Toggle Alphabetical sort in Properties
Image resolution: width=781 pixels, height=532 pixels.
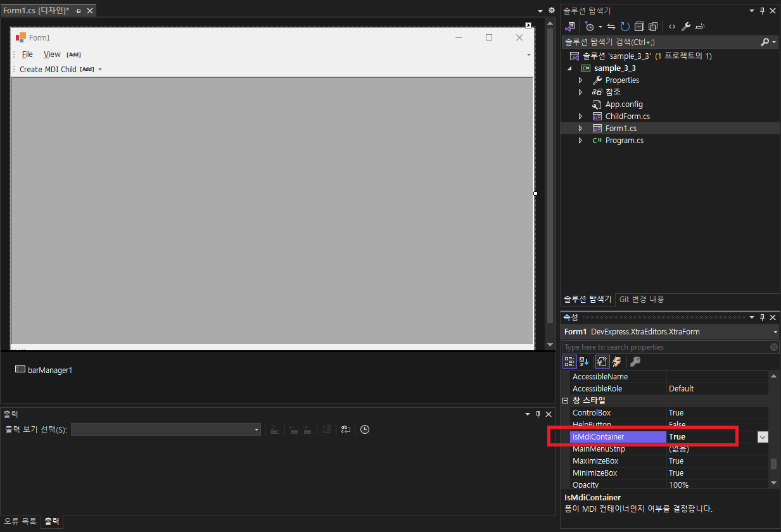click(x=584, y=362)
